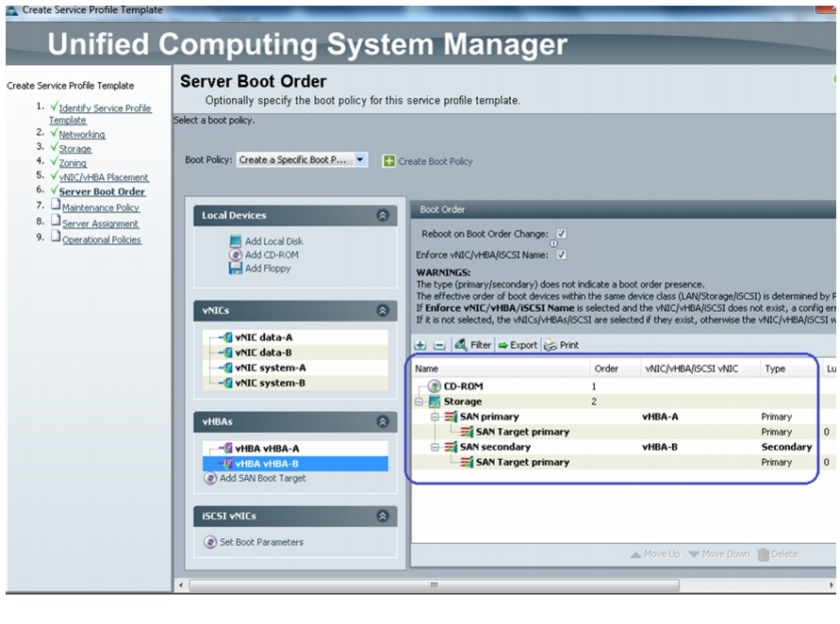The width and height of the screenshot is (840, 624).
Task: Click the CD-ROM icon in boot order table
Action: 435,386
